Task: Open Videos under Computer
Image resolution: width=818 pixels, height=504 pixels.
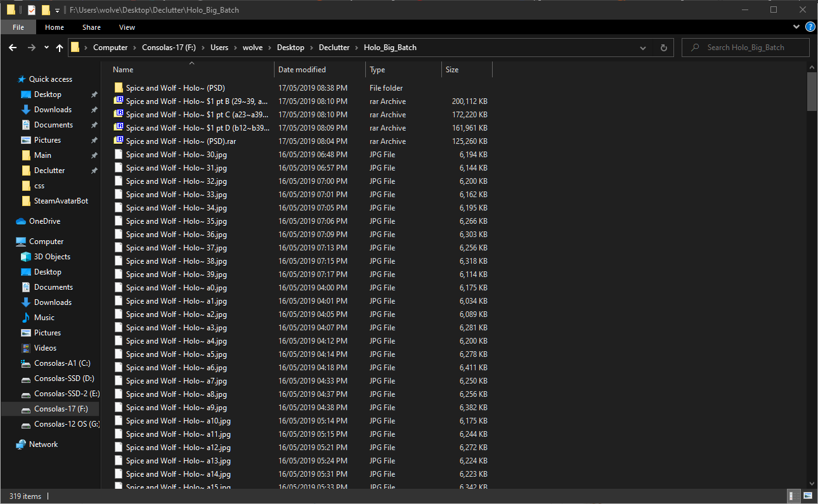Action: (45, 348)
